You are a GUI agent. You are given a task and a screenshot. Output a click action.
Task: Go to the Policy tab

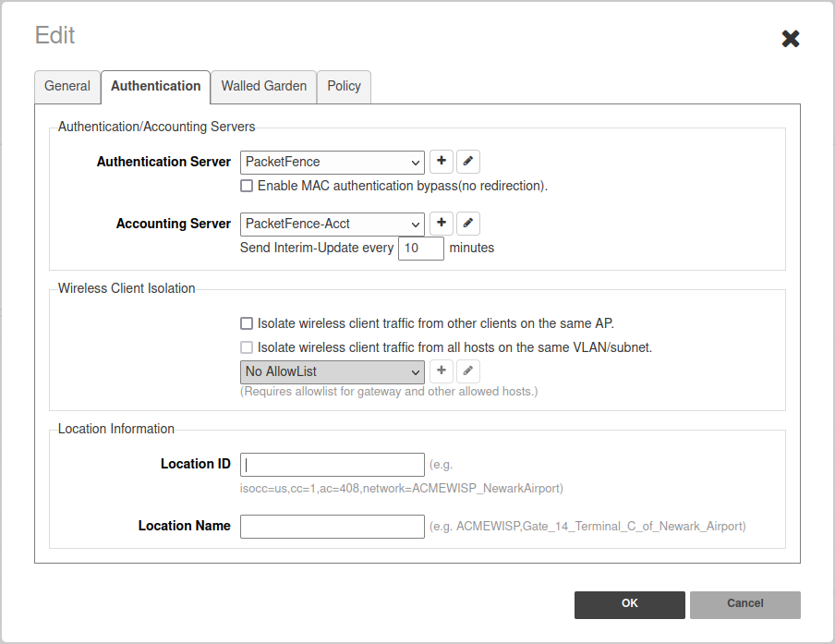coord(344,86)
